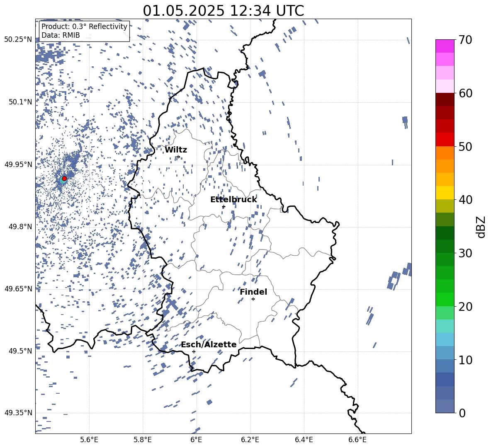This screenshot has width=491, height=448.
Task: Click the magenta top colorbar segment
Action: (x=445, y=46)
